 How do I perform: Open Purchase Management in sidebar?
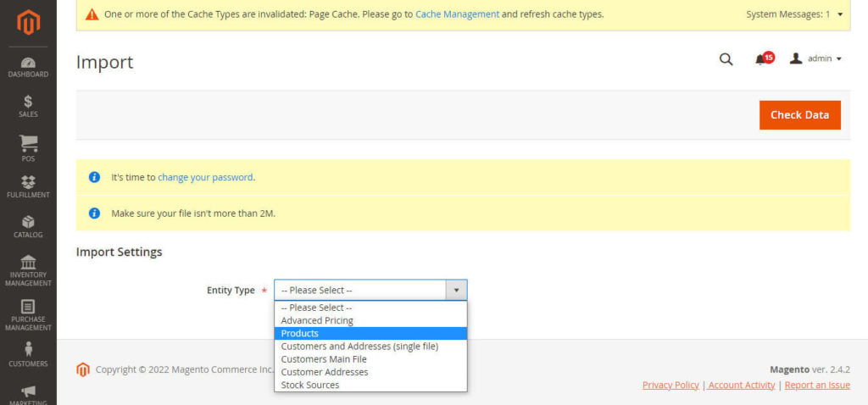(28, 315)
